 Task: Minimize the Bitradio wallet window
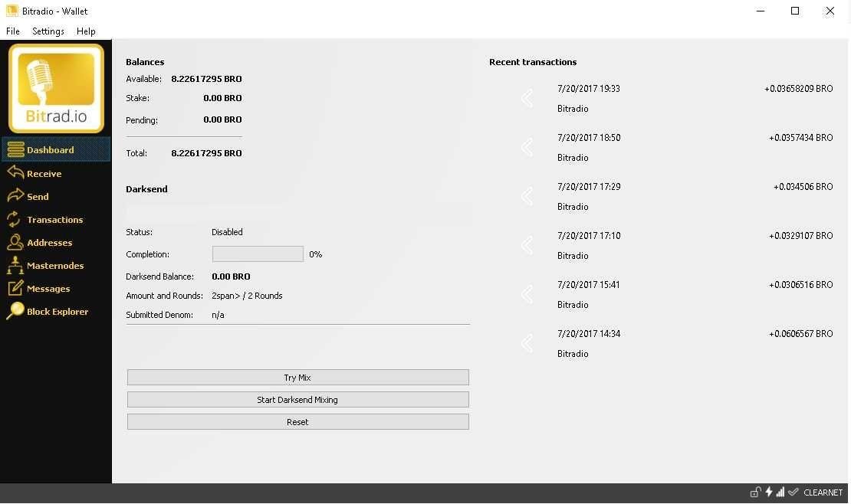coord(761,11)
